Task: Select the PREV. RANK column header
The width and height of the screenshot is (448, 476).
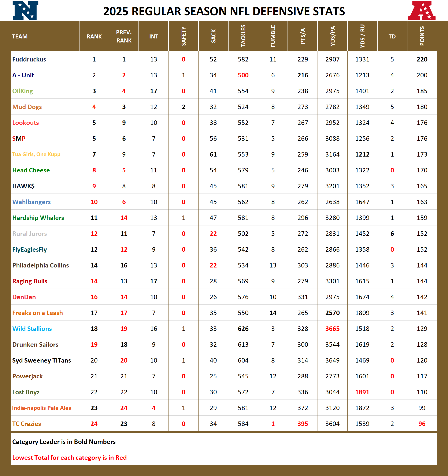Action: tap(124, 36)
